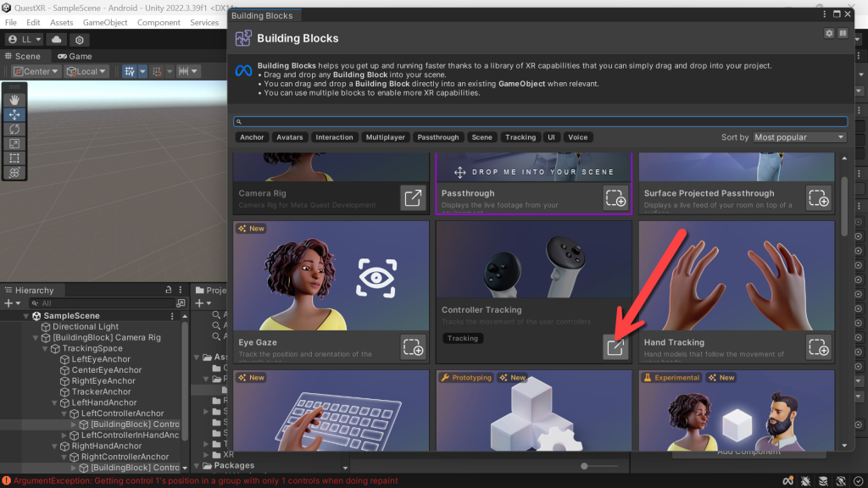Select TrackerAnchor in Hierarchy
Screen dimensions: 868x488
coord(102,391)
